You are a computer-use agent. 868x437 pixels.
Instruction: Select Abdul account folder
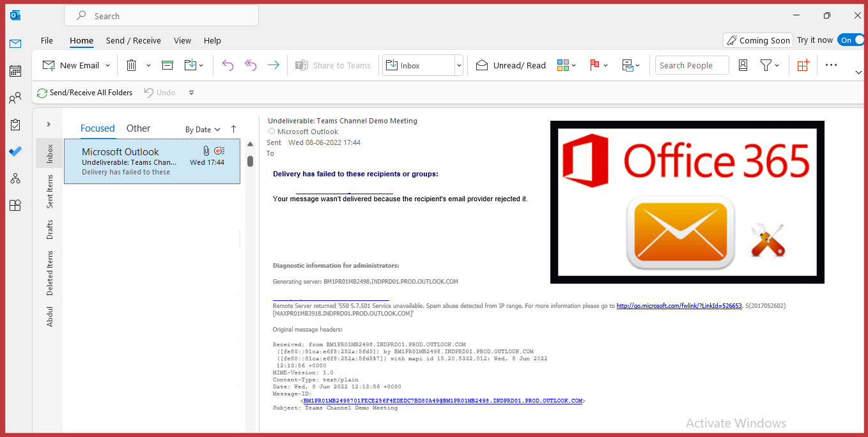50,317
